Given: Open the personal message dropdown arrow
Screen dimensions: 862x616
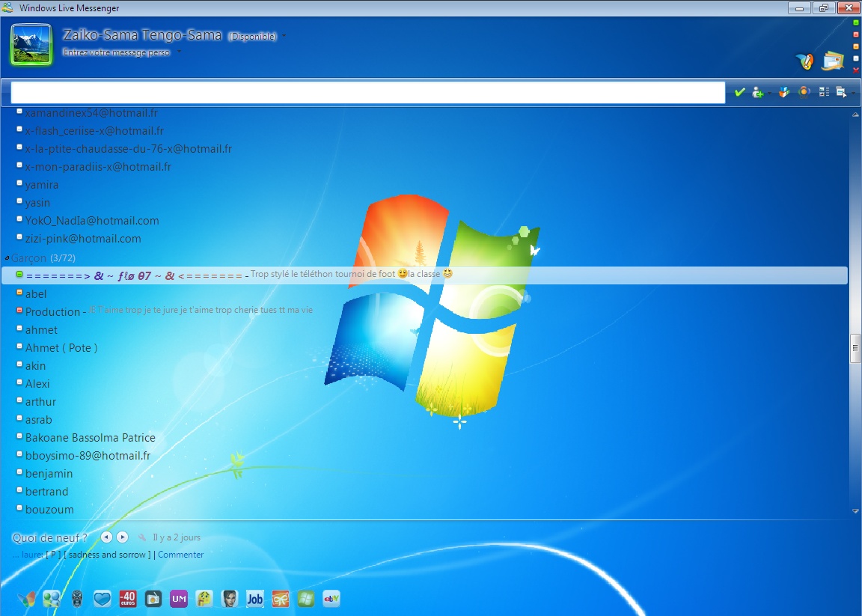Looking at the screenshot, I should (180, 52).
